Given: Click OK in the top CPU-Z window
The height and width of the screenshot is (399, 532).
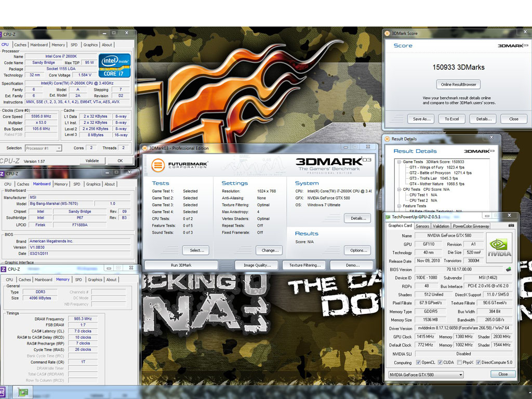Looking at the screenshot, I should [120, 161].
